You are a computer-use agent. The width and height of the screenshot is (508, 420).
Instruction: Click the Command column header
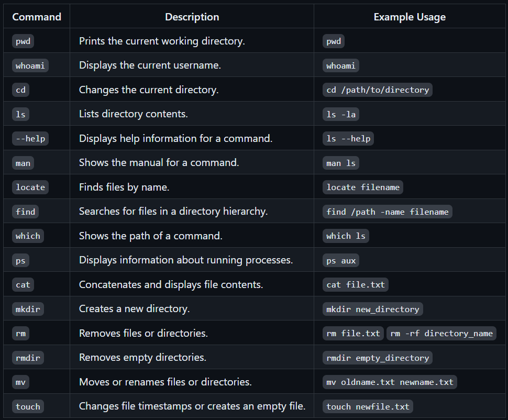coord(37,17)
